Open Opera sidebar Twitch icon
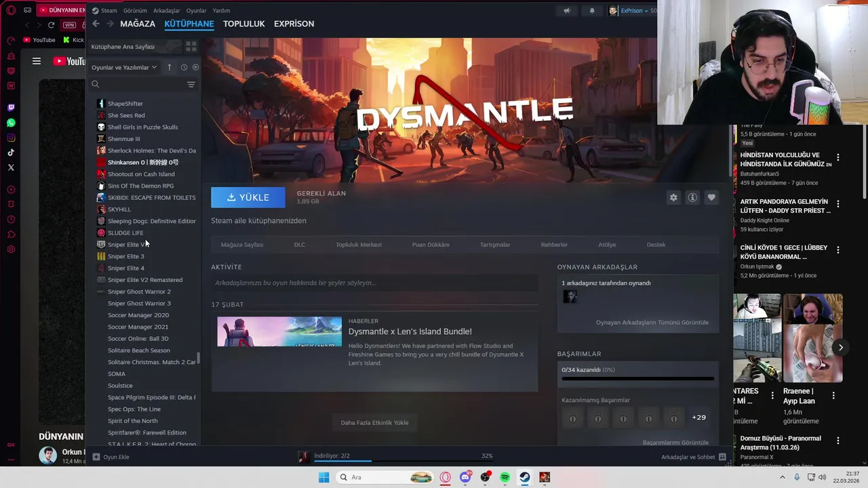 [x=11, y=108]
